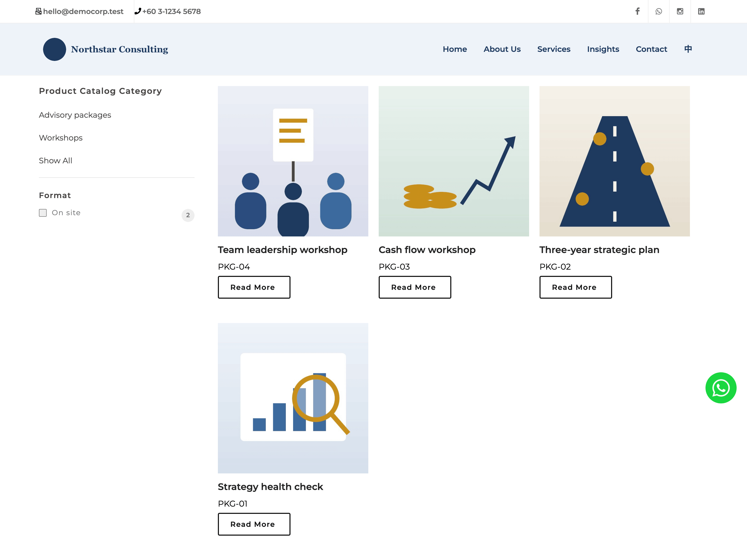
Task: Click the Format filter heading
Action: tap(55, 195)
